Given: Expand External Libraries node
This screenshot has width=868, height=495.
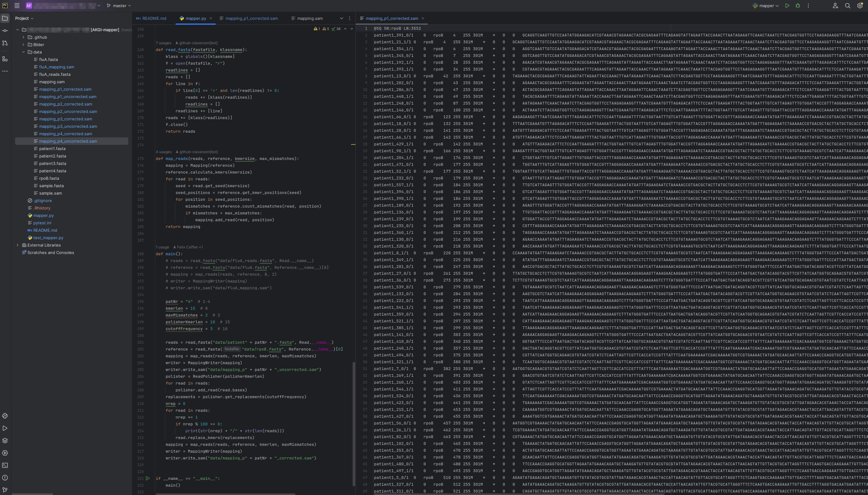Looking at the screenshot, I should pos(18,245).
